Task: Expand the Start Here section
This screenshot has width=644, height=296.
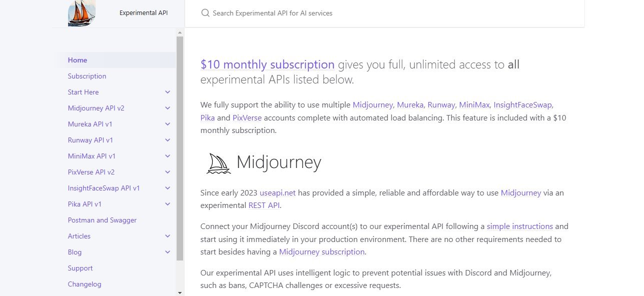Action: 168,92
